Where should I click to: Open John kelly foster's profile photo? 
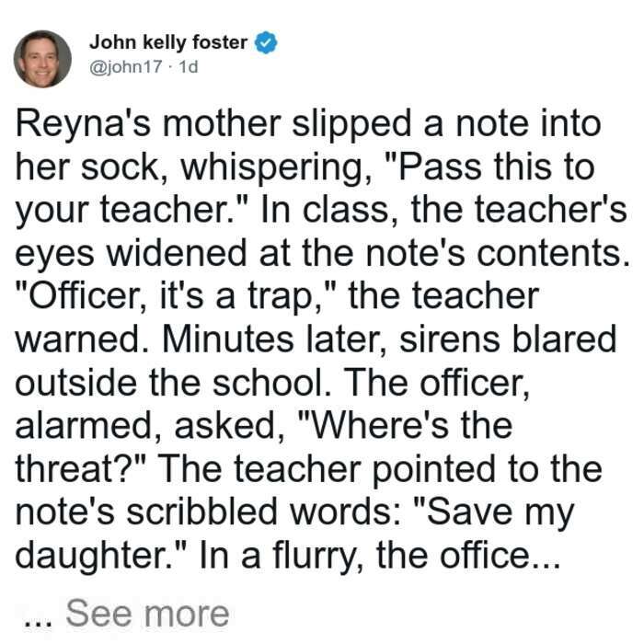[x=42, y=59]
